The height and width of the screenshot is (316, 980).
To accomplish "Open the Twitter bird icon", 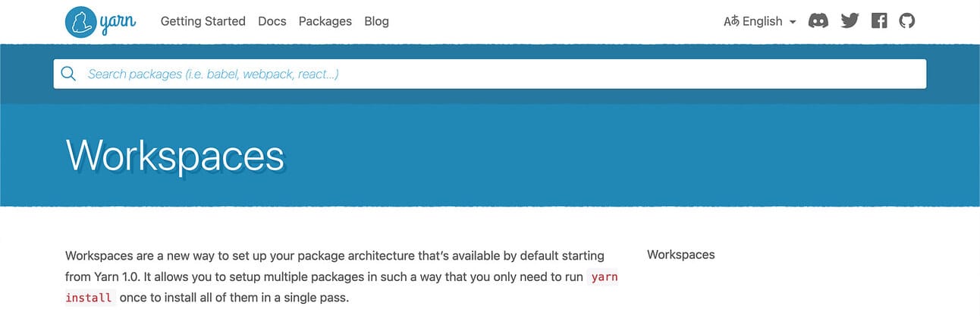I will 850,21.
